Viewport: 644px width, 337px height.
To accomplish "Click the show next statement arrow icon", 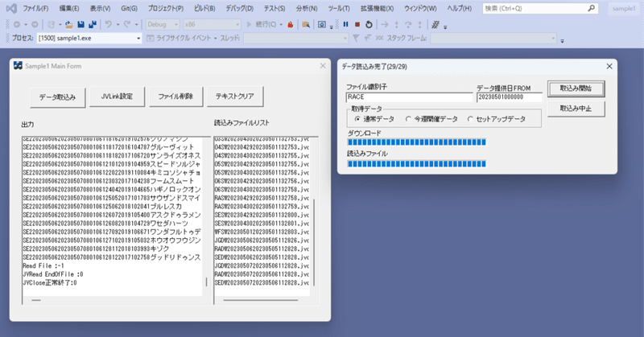I will [385, 25].
